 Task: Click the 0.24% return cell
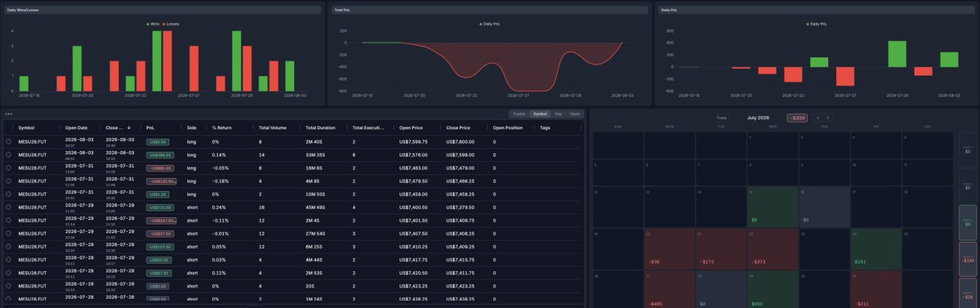tap(219, 207)
